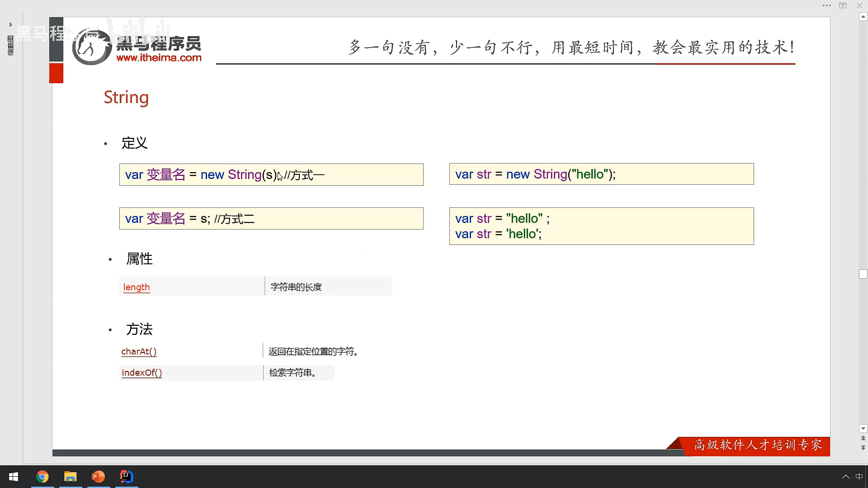The image size is (868, 488).
Task: Open the indexOf() method link
Action: [x=142, y=373]
